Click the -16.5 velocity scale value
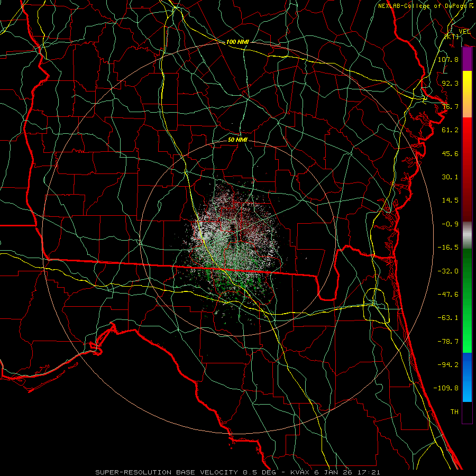This screenshot has width=476, height=476. pos(448,248)
